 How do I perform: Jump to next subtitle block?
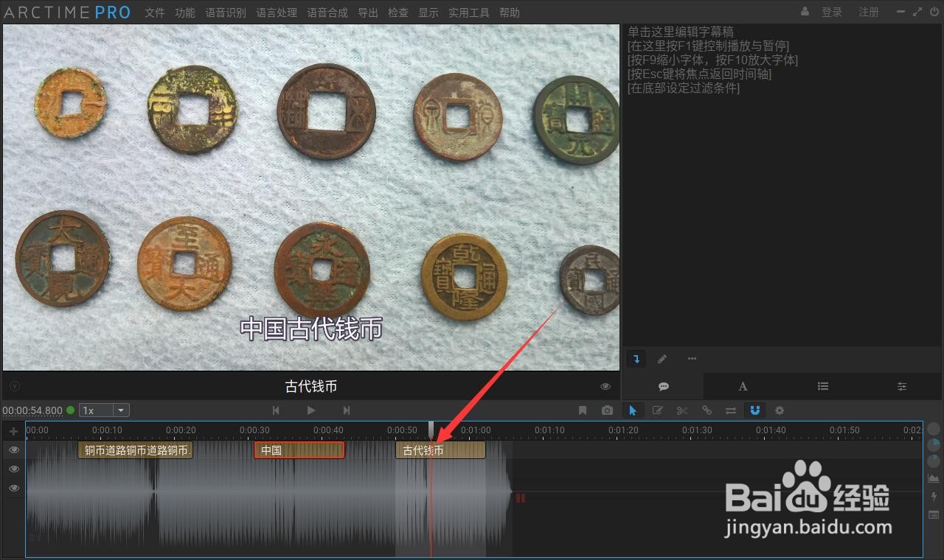pos(347,410)
